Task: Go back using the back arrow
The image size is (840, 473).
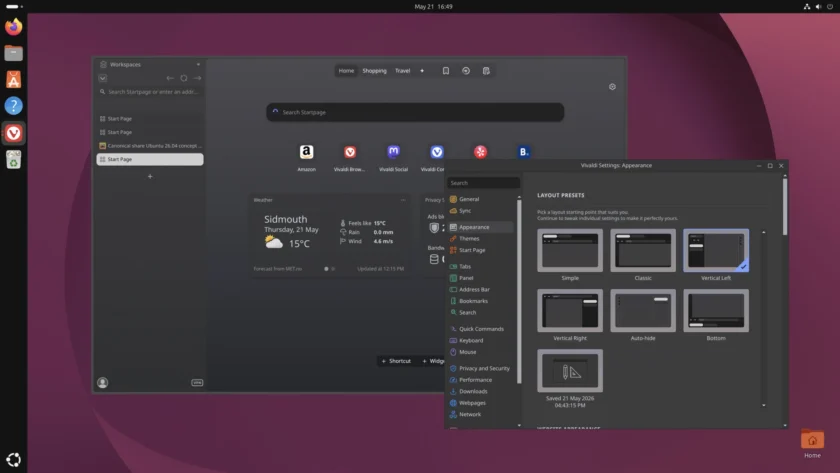Action: click(170, 78)
